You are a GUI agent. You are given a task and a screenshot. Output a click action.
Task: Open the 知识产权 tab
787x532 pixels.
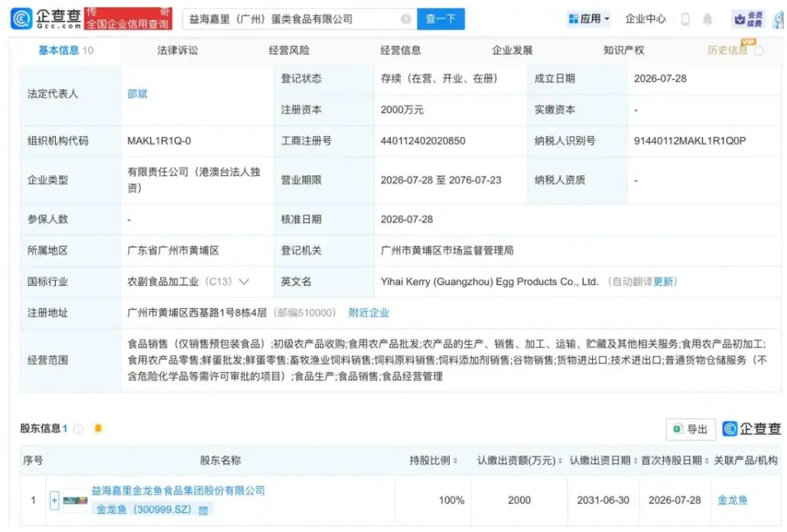(x=623, y=50)
